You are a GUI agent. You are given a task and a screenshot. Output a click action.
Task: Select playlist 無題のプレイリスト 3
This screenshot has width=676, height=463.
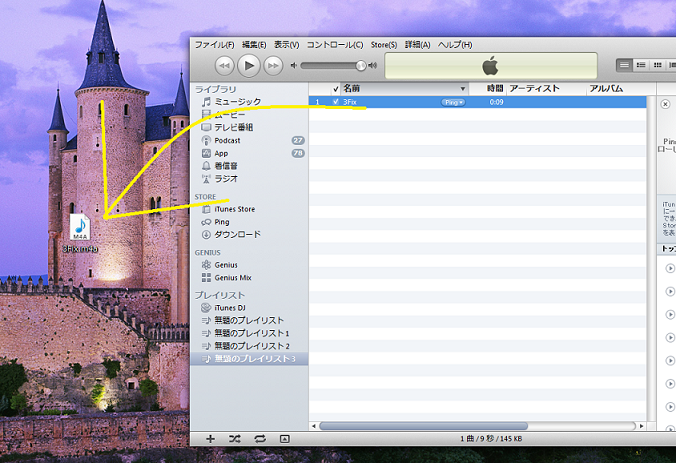[249, 359]
